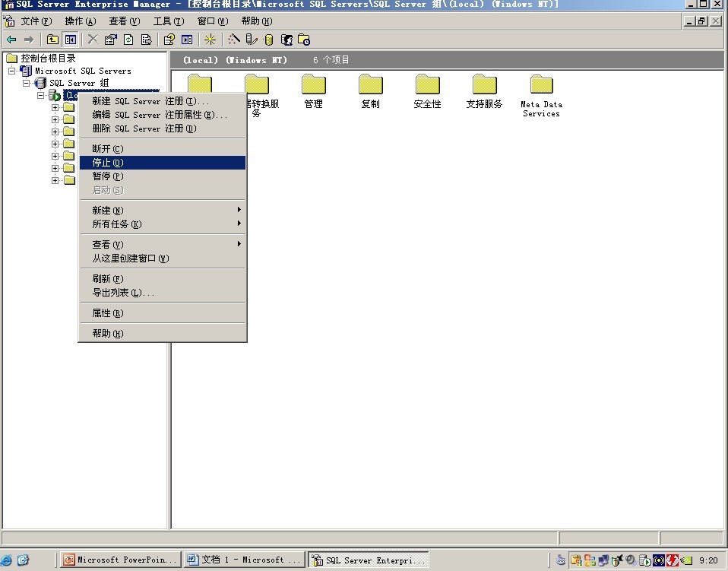Screen dimensions: 728x571
Task: Launch Internet Explorer from quick launch
Action: coord(7,560)
